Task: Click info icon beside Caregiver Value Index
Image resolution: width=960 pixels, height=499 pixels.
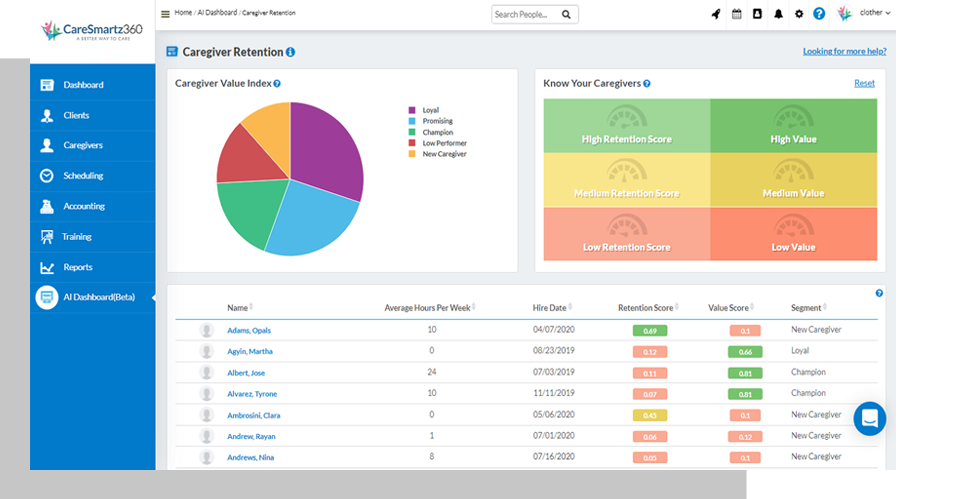Action: tap(277, 84)
